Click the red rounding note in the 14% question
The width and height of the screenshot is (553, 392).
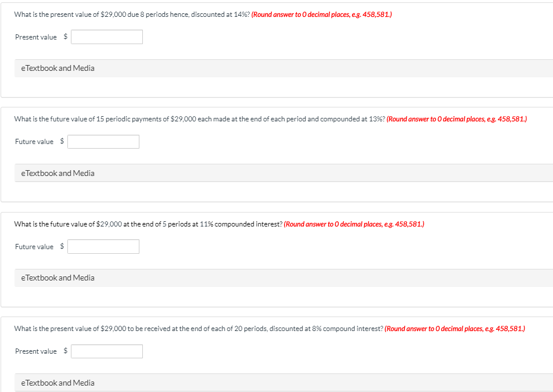pos(322,15)
